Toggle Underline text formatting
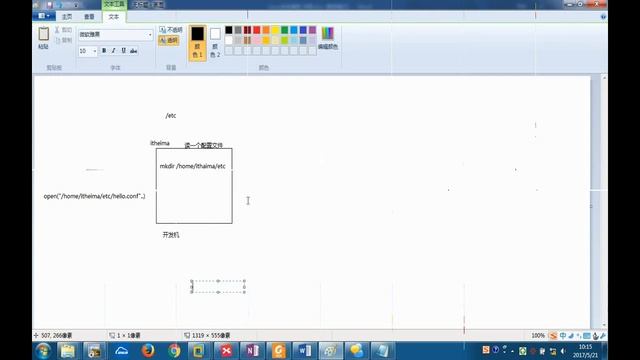 click(123, 51)
